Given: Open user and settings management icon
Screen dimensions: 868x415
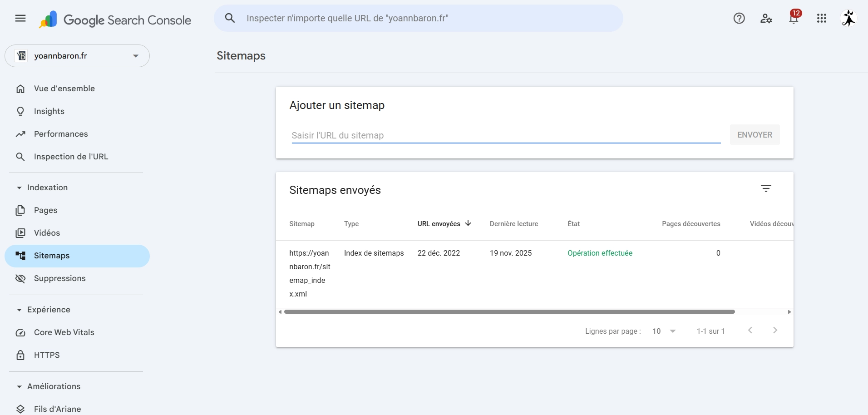Looking at the screenshot, I should tap(766, 18).
